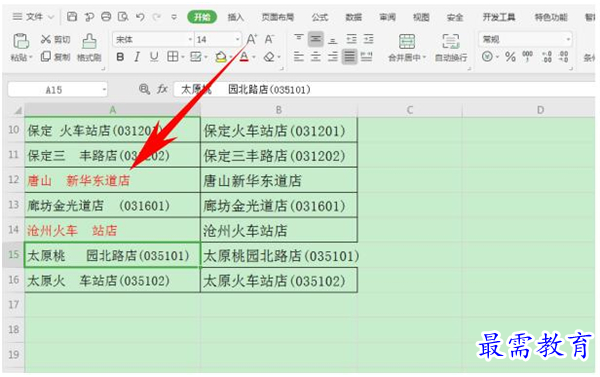This screenshot has width=600, height=377.
Task: Decrease the cell indent
Action: (351, 39)
